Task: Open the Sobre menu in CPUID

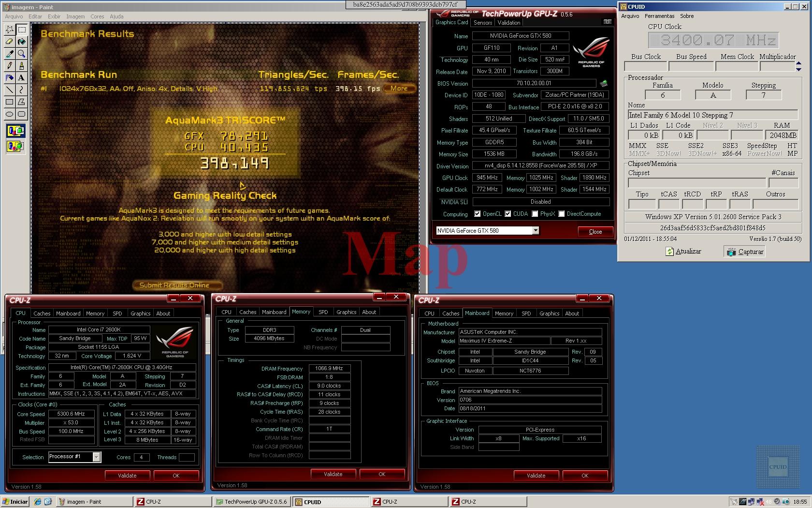Action: (x=687, y=16)
